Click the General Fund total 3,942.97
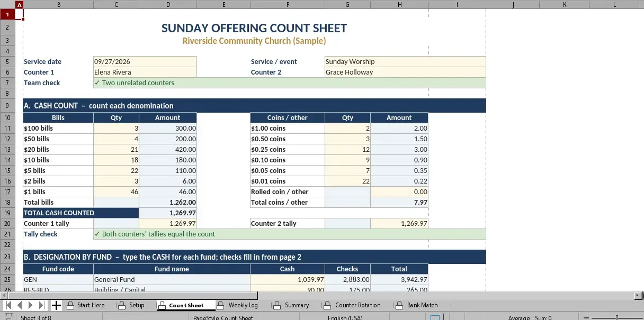 (399, 280)
